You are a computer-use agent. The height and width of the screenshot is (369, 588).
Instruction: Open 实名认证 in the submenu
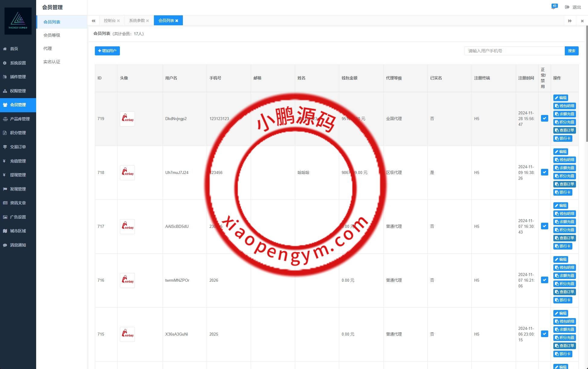tap(62, 62)
